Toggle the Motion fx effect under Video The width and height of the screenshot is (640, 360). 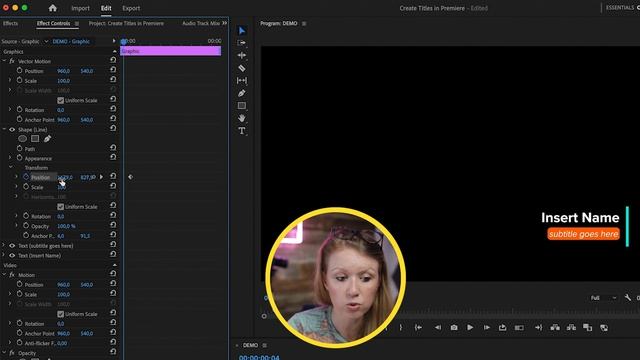(12, 275)
